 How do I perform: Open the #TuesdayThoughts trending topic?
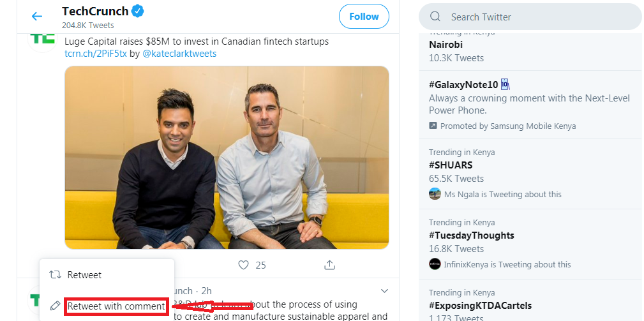471,235
